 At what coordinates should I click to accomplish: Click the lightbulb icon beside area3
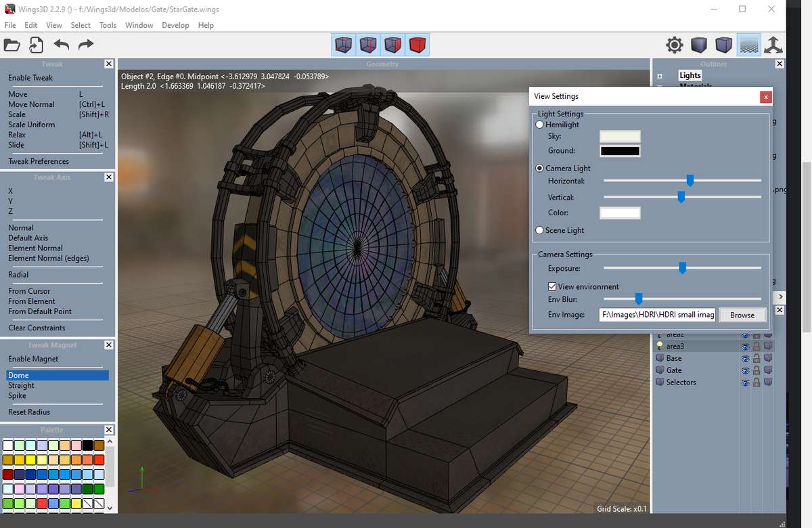(660, 346)
